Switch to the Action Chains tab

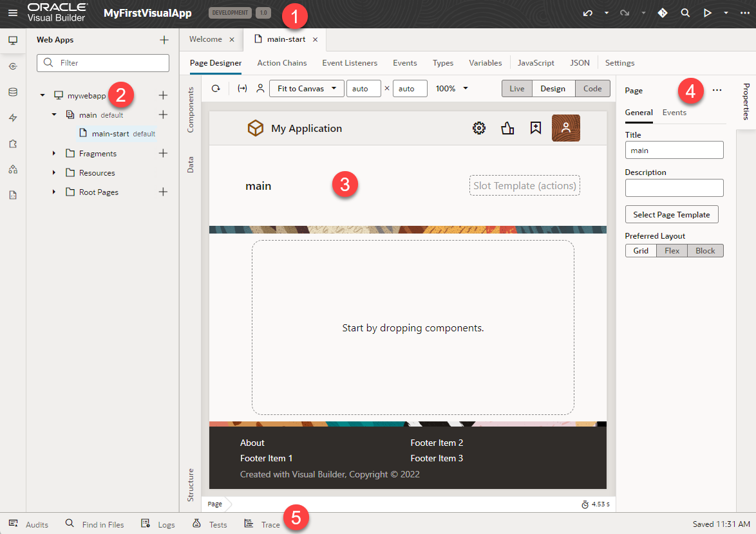tap(281, 62)
